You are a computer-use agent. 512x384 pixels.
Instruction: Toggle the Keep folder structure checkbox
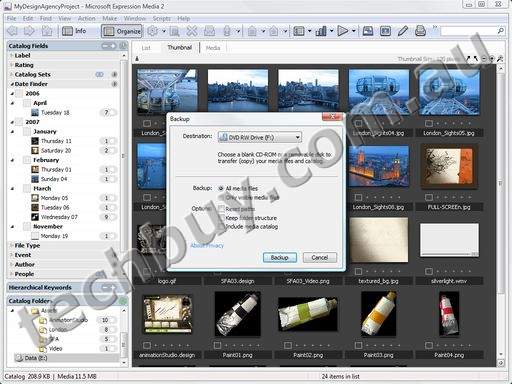[x=221, y=218]
